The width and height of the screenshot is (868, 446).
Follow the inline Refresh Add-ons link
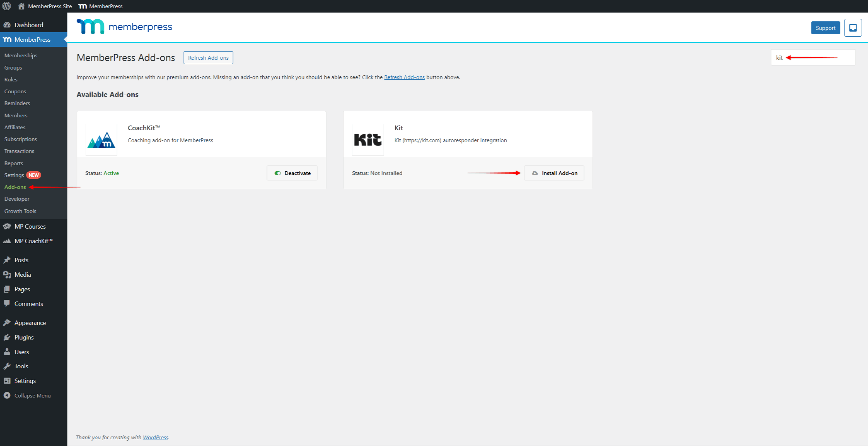(x=404, y=77)
